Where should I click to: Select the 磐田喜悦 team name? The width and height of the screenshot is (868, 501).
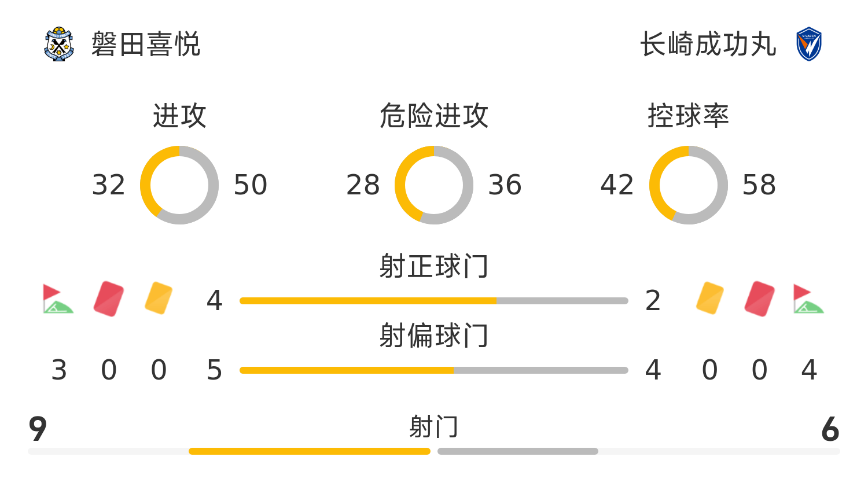[x=145, y=45]
